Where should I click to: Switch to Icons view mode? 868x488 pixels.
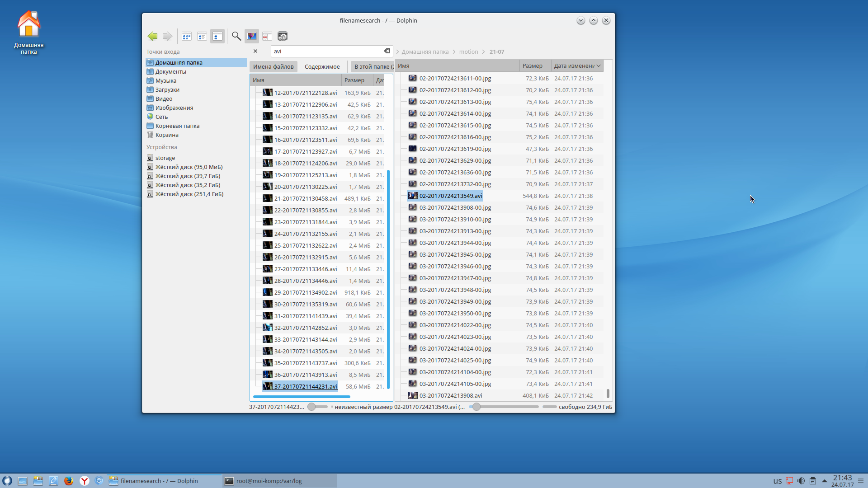point(187,36)
